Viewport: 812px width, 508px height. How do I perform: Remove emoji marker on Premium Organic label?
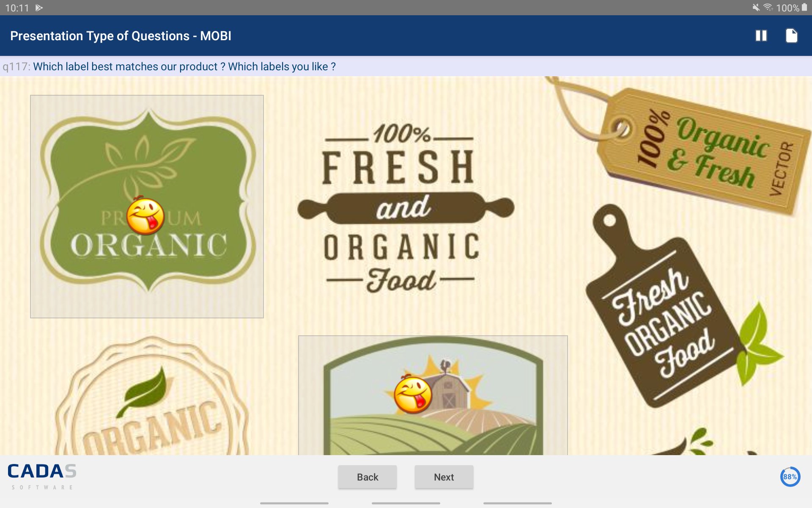pos(145,215)
